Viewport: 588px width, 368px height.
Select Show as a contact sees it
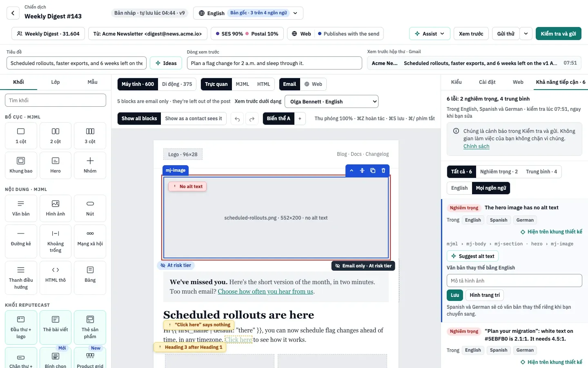pos(194,119)
